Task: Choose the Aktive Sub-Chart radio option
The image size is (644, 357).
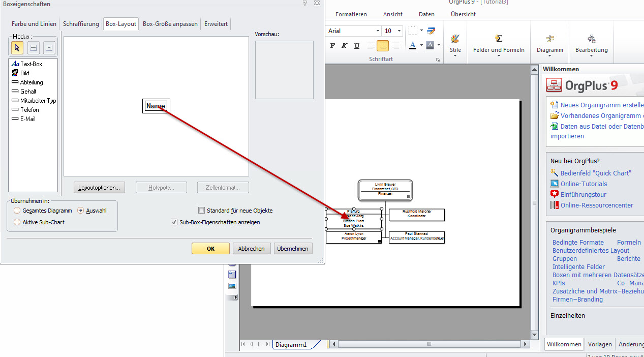Action: click(x=17, y=222)
